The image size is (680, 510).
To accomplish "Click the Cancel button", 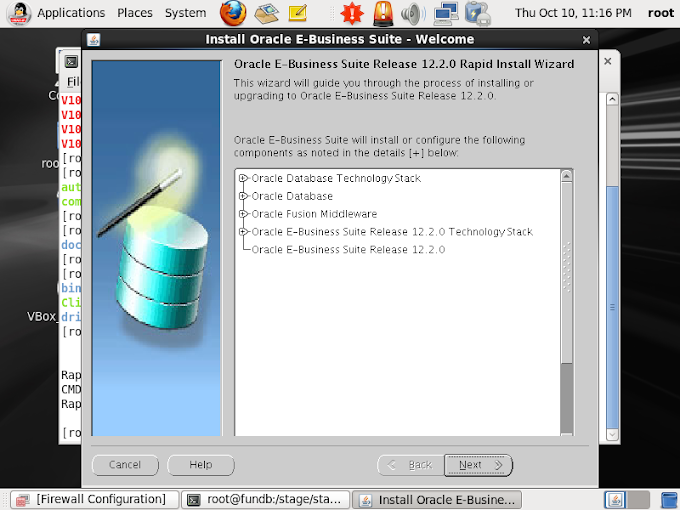I will [125, 465].
